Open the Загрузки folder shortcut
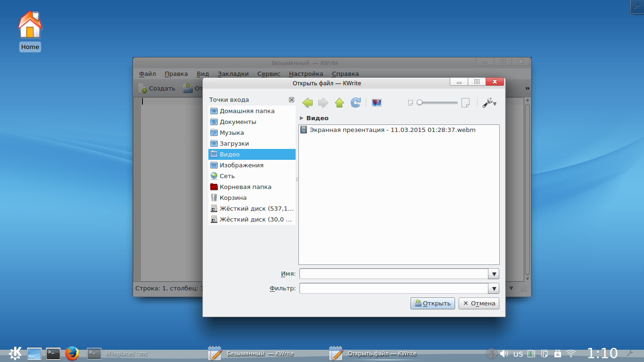The image size is (644, 362). (x=234, y=143)
